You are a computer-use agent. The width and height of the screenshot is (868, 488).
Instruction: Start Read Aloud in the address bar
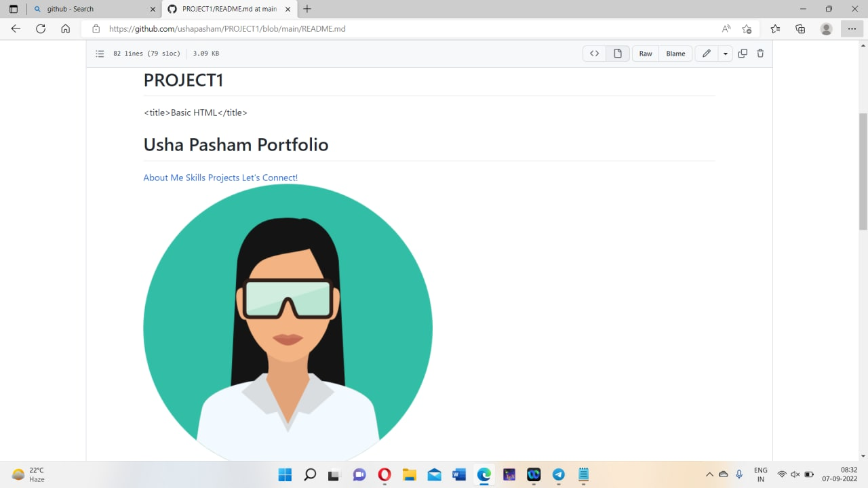(x=726, y=28)
